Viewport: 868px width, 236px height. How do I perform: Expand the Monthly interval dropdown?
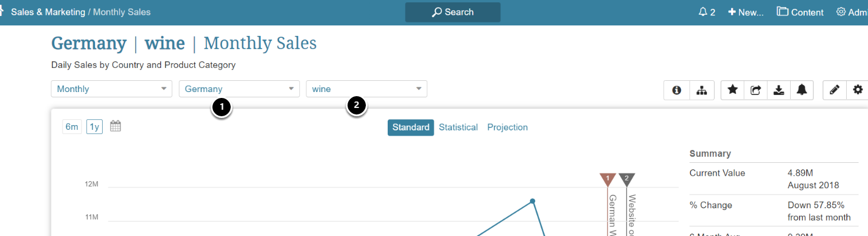112,89
